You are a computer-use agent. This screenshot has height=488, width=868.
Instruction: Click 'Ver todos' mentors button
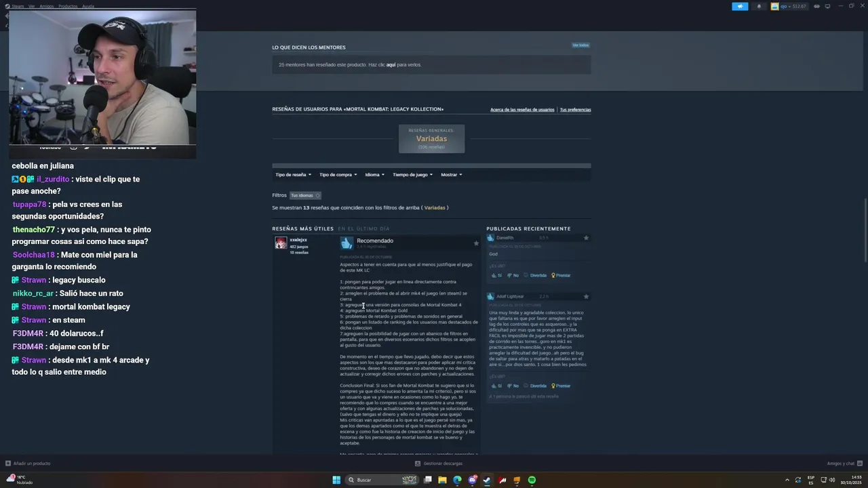point(580,45)
